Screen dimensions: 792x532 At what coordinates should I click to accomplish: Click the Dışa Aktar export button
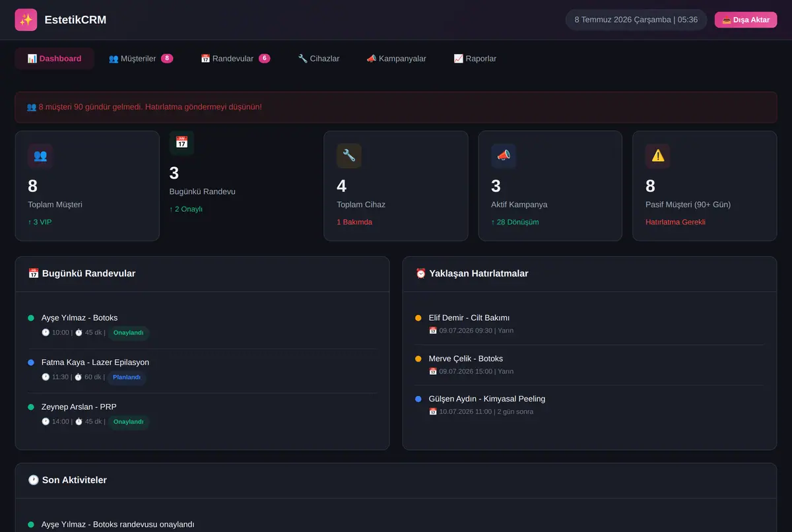click(746, 20)
